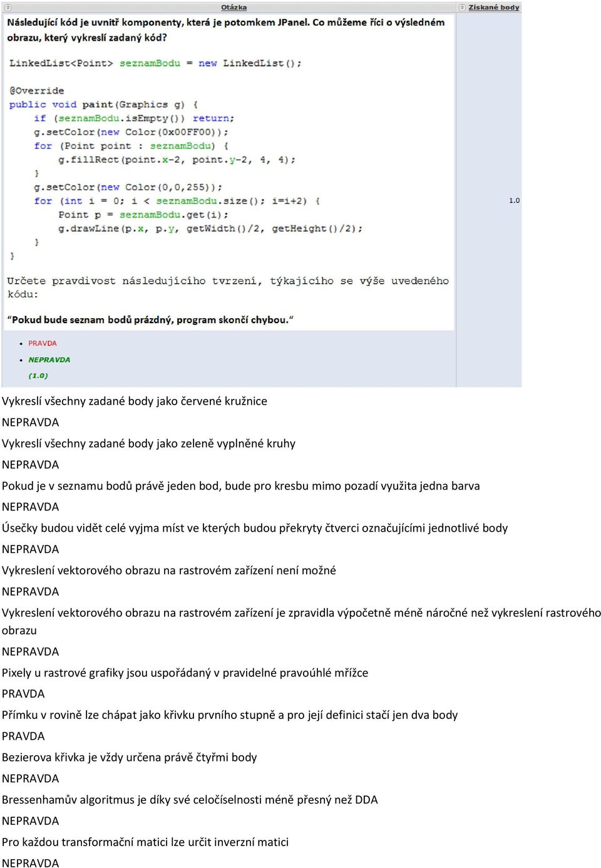The width and height of the screenshot is (601, 868).
Task: Click the 'g.setColor(new Color(0x00FF00));' line
Action: pyautogui.click(x=131, y=132)
